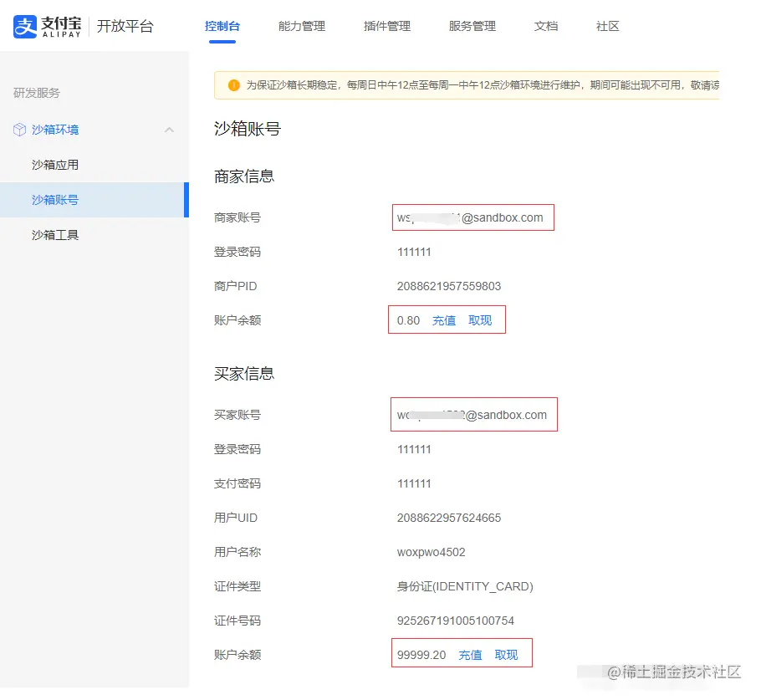Click the 证件号码 field label
The image size is (761, 700).
pyautogui.click(x=237, y=621)
